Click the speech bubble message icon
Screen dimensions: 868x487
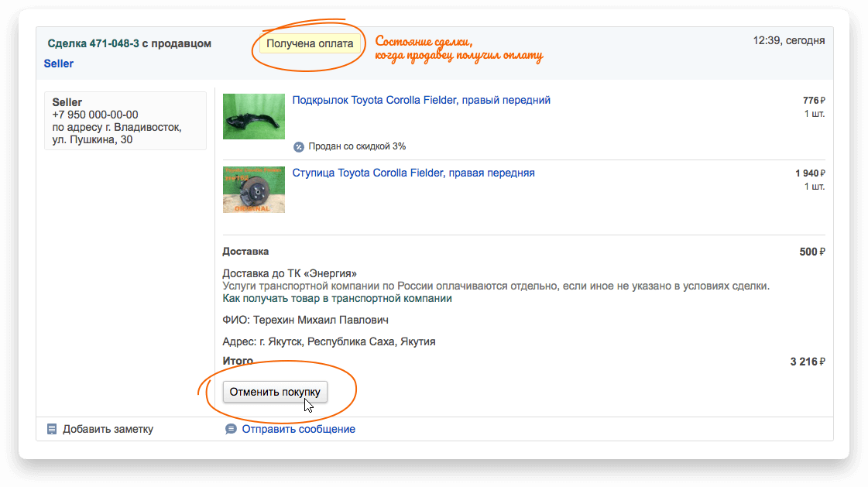point(231,429)
